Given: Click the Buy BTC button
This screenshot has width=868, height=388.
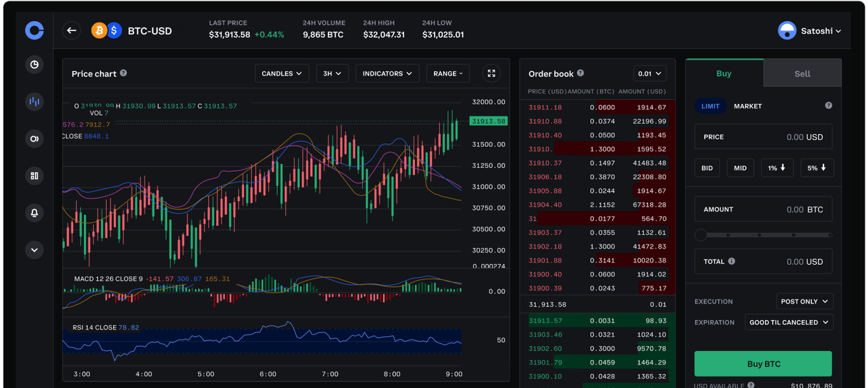Looking at the screenshot, I should (x=763, y=363).
